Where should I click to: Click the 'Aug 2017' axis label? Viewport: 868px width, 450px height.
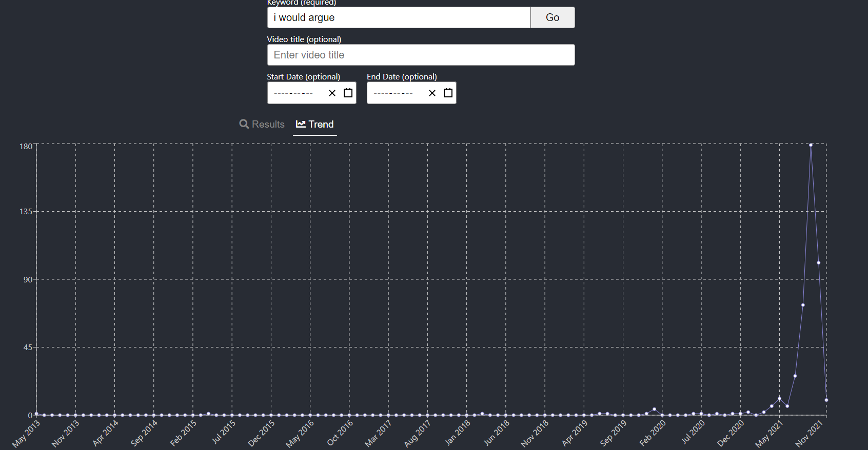pos(417,434)
